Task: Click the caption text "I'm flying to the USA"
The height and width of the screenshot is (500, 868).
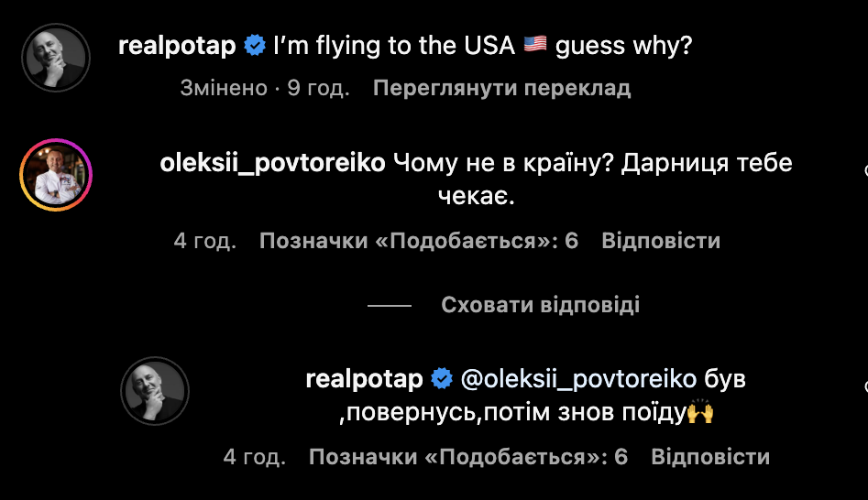Action: click(x=394, y=46)
